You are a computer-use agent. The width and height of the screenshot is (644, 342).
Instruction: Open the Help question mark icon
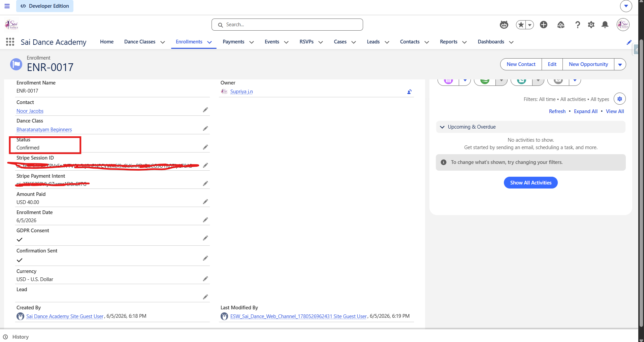[578, 25]
